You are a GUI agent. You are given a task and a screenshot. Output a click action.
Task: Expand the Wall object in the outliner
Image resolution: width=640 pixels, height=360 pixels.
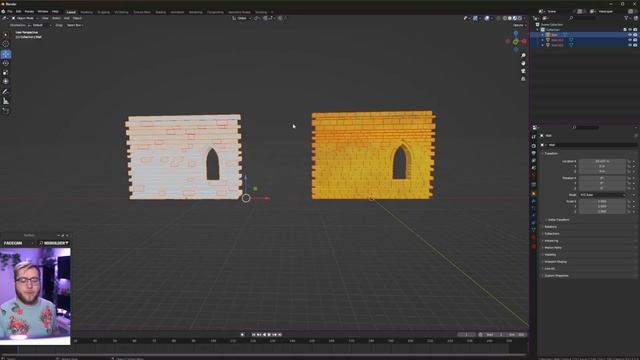(543, 35)
